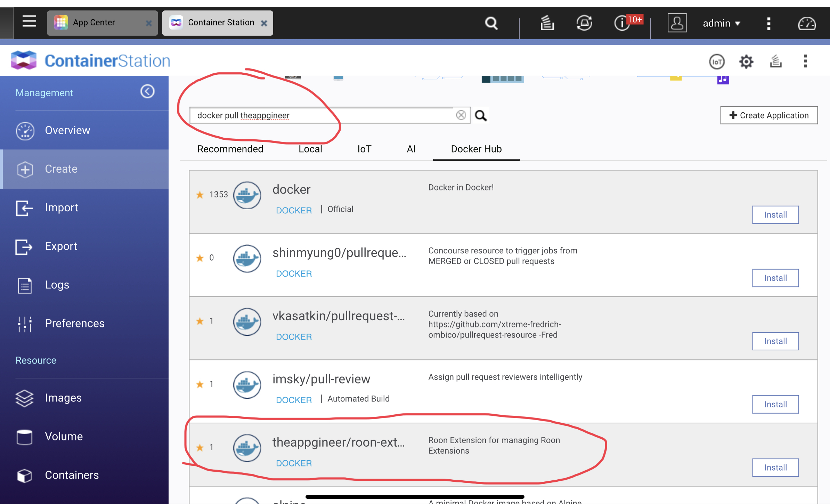Clear the search field text
Screen dimensions: 830x504
click(x=461, y=115)
